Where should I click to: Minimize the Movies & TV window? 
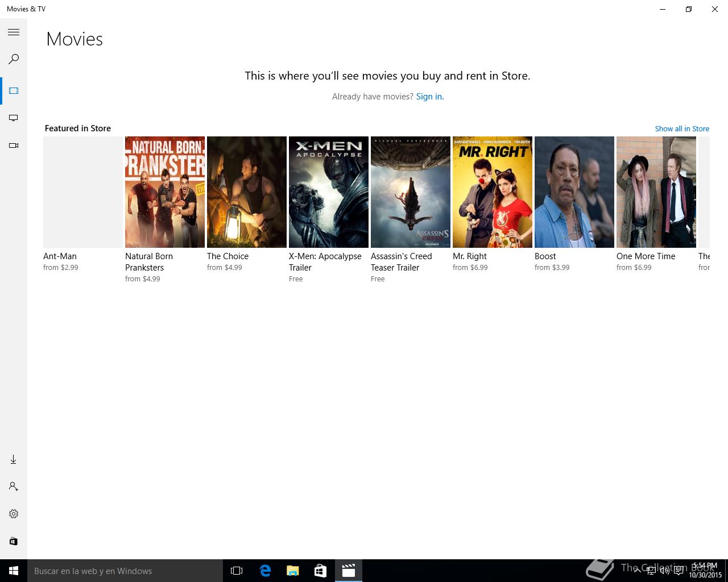(663, 9)
